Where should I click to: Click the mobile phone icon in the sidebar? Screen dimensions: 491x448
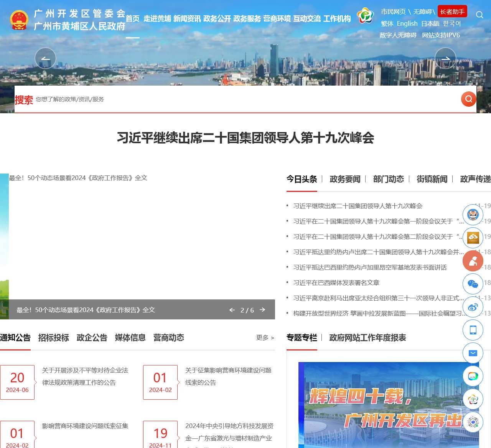(473, 330)
